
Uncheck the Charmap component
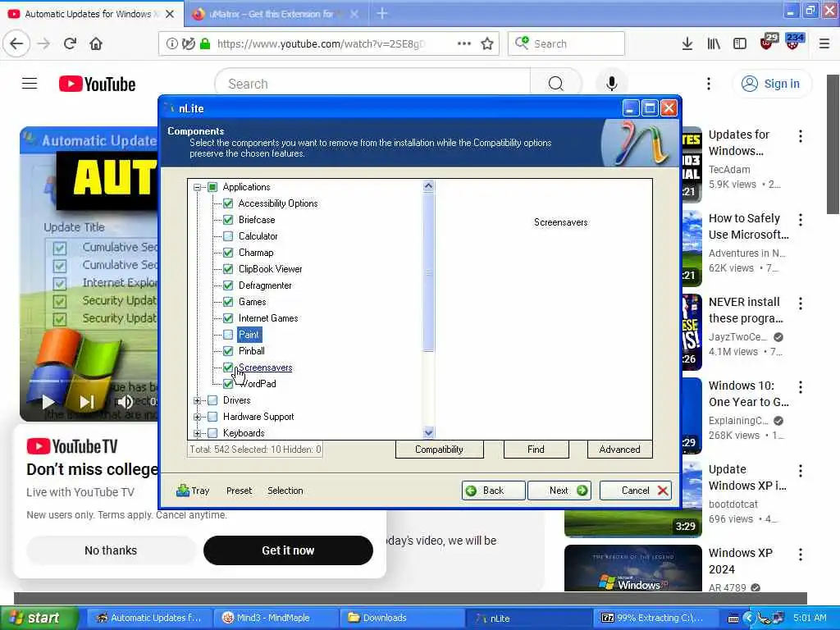(228, 253)
